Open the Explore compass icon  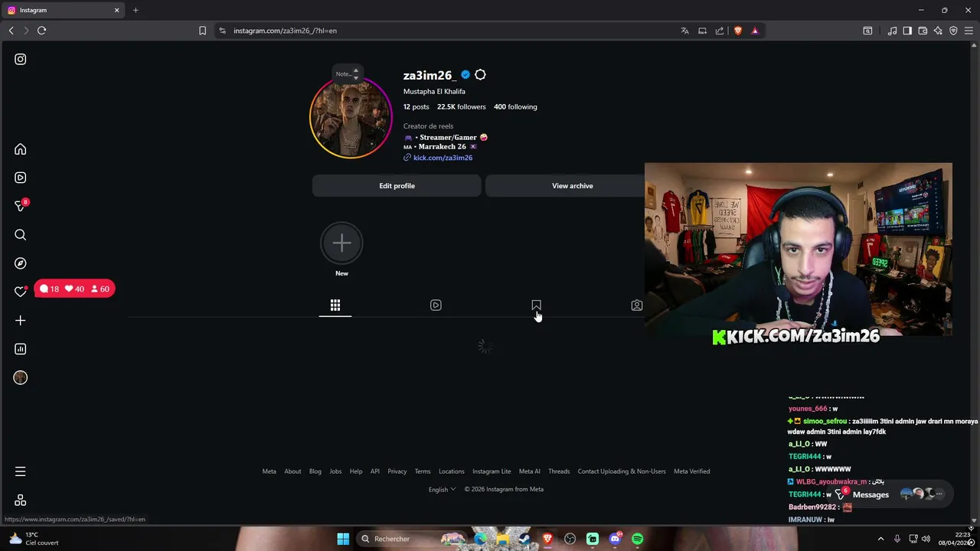(x=21, y=263)
